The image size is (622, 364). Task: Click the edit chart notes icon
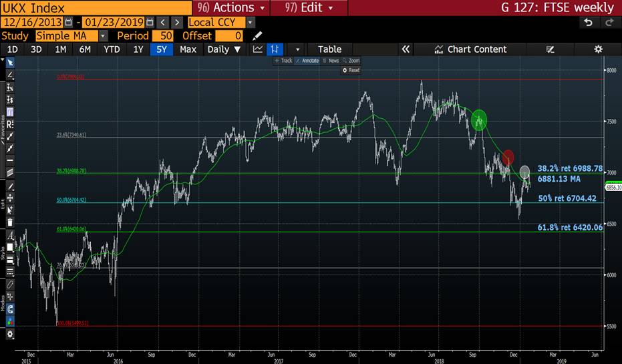(551, 49)
